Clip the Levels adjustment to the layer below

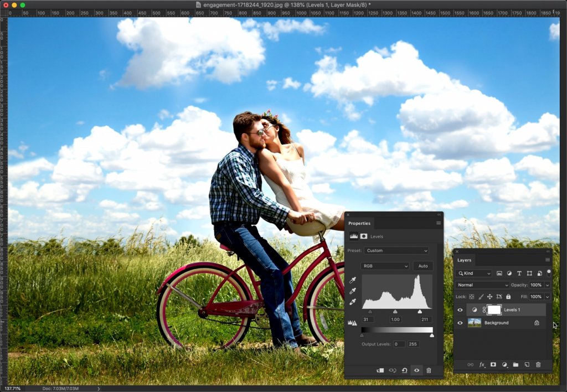point(380,370)
